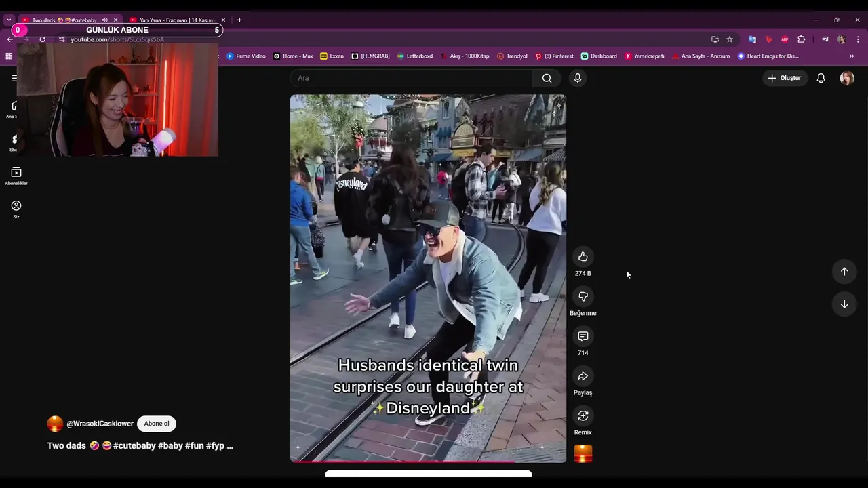Open a new tab with plus button

click(x=239, y=20)
